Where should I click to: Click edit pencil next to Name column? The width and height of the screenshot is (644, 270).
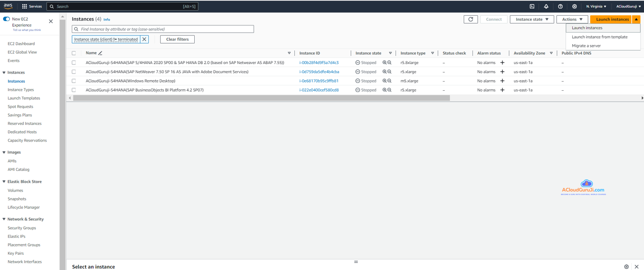click(100, 53)
